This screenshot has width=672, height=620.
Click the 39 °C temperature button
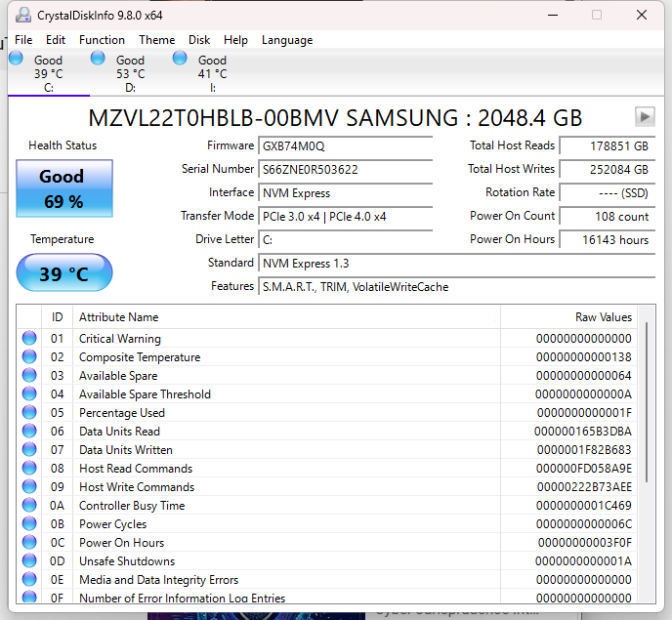pos(64,272)
